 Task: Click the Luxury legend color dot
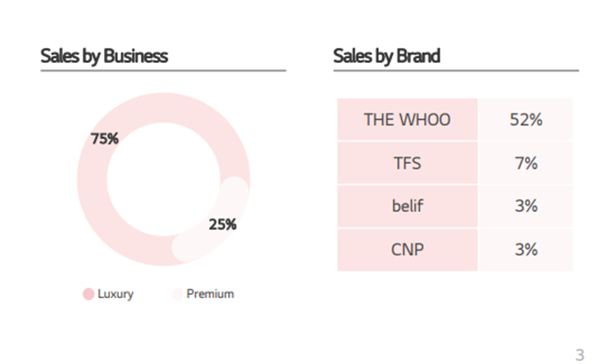(88, 294)
